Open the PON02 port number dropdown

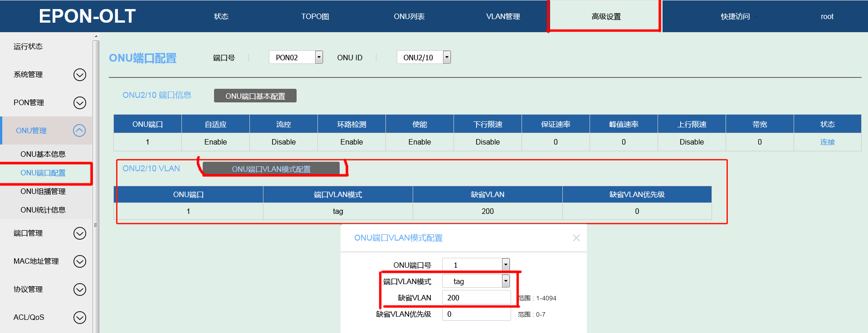point(319,57)
